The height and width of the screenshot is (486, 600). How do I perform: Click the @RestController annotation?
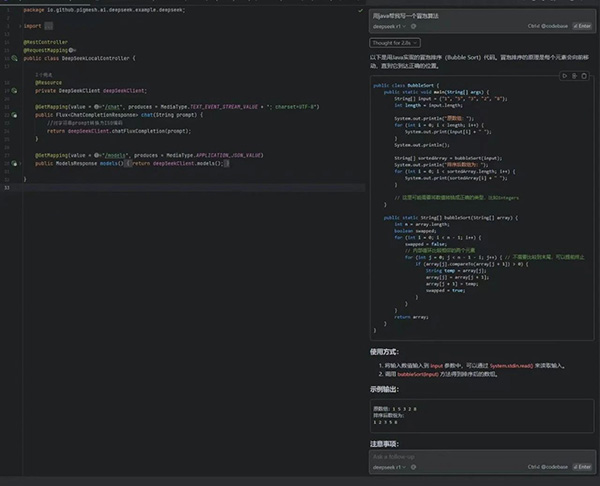click(x=46, y=42)
